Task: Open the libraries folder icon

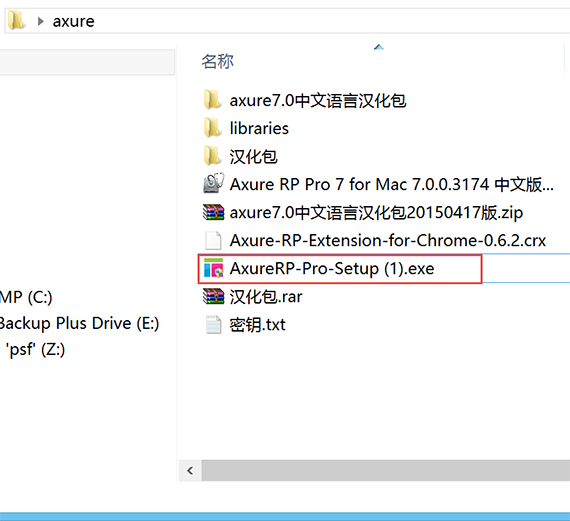Action: click(212, 128)
